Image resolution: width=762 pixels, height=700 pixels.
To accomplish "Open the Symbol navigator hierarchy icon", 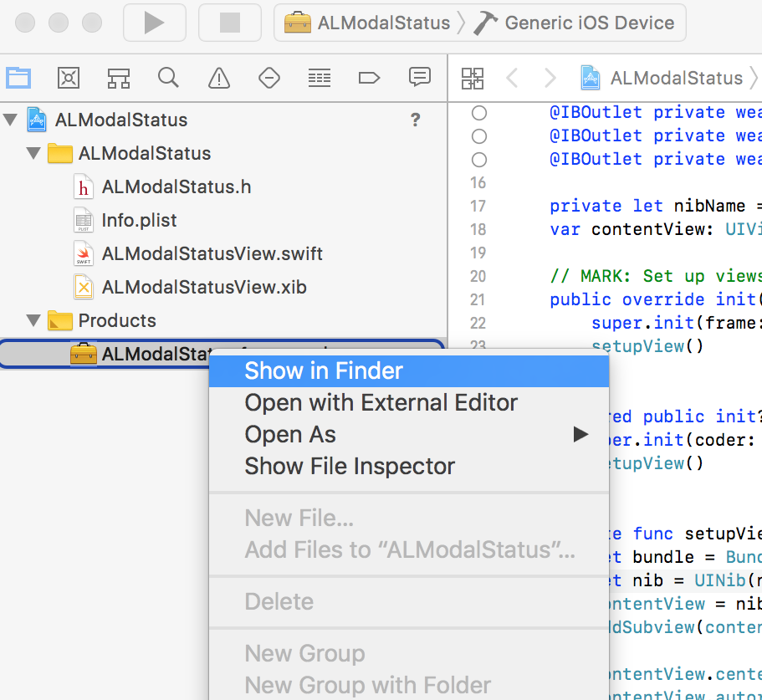I will (119, 78).
